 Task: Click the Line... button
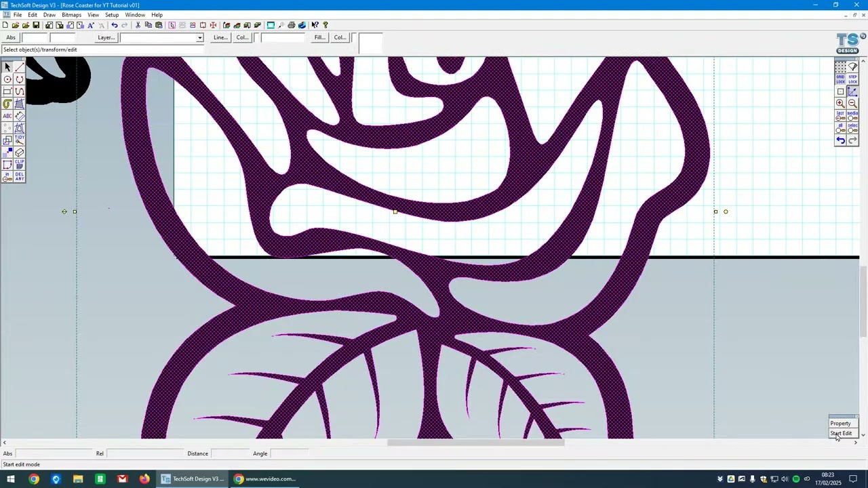(x=220, y=38)
